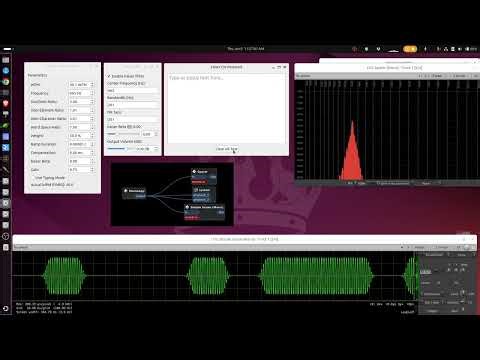Adjust the Kaiser Beta slider
This screenshot has height=360, width=480.
(x=123, y=134)
